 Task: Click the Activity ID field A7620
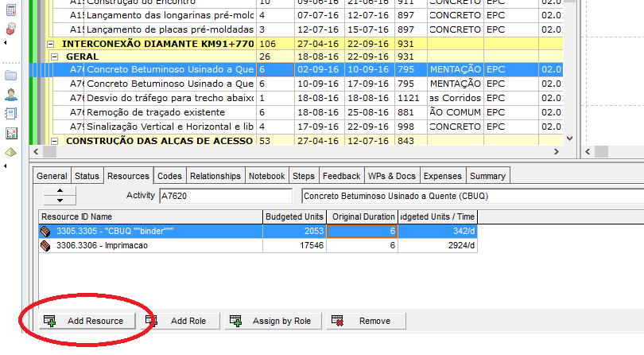point(226,196)
